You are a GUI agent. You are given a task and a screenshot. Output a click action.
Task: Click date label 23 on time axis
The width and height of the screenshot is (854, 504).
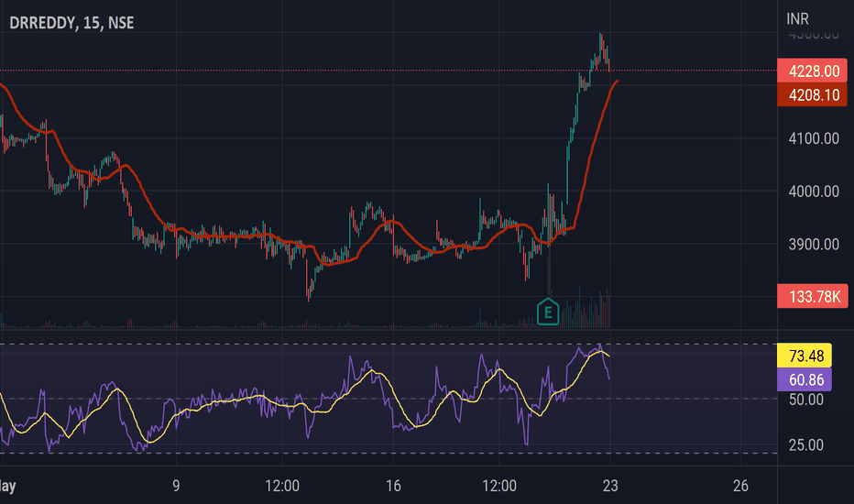[610, 486]
